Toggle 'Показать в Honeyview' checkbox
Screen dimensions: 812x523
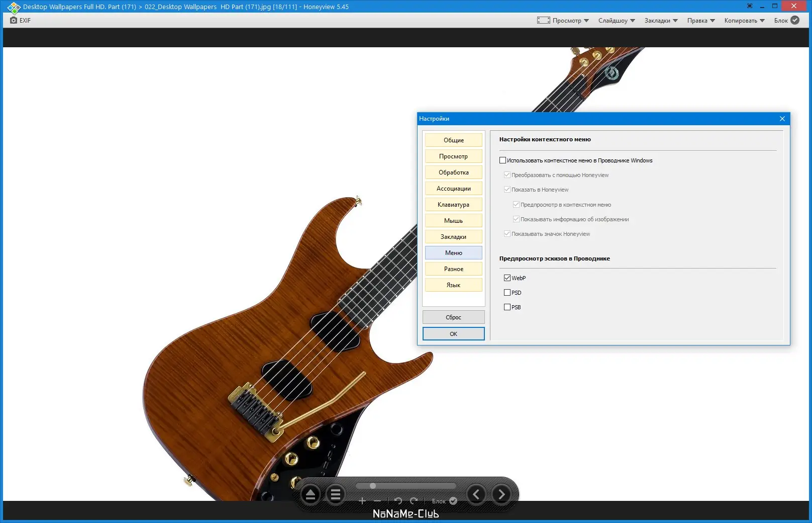(507, 190)
